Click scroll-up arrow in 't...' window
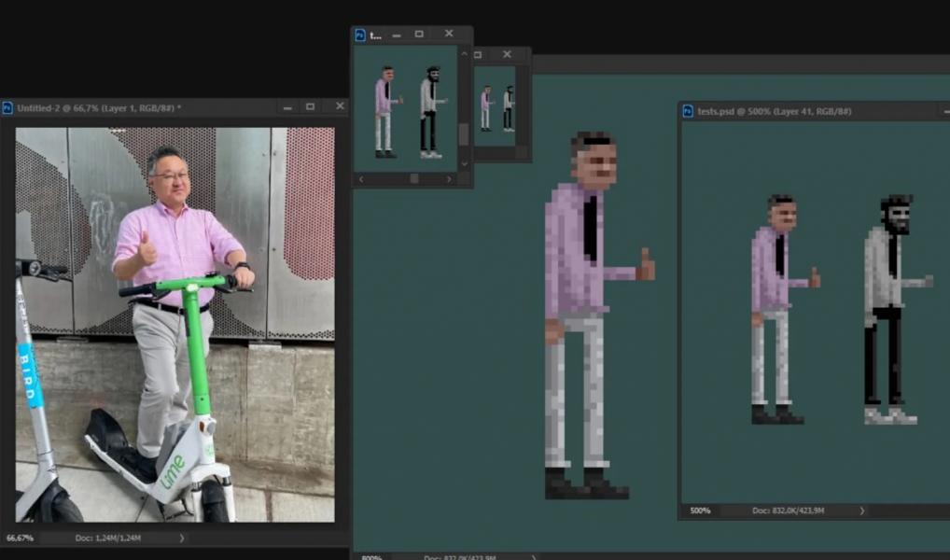The width and height of the screenshot is (950, 560). click(464, 54)
